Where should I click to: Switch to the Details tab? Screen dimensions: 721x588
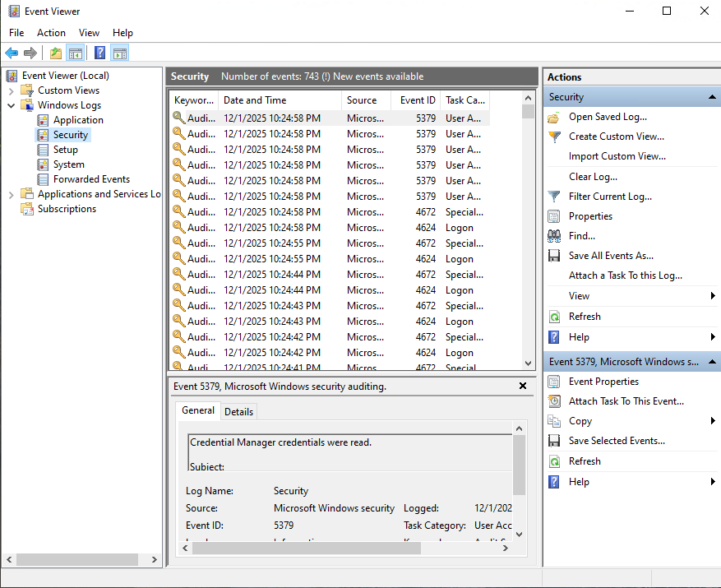click(x=238, y=411)
